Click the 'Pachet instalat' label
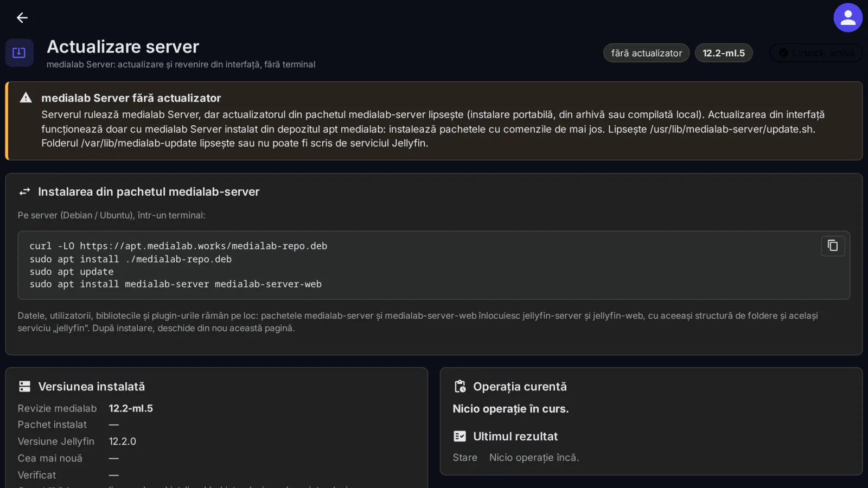The image size is (868, 488). [x=52, y=425]
